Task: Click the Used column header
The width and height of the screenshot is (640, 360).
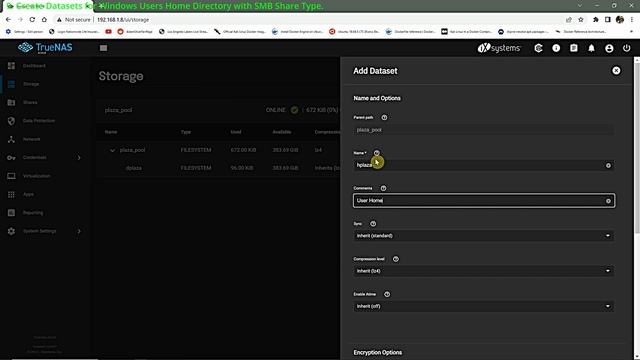Action: click(x=236, y=132)
